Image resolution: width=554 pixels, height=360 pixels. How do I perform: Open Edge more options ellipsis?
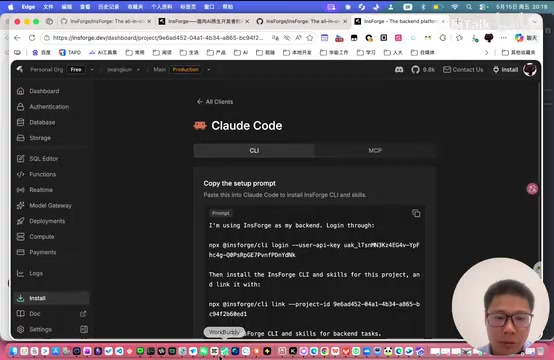click(x=503, y=37)
